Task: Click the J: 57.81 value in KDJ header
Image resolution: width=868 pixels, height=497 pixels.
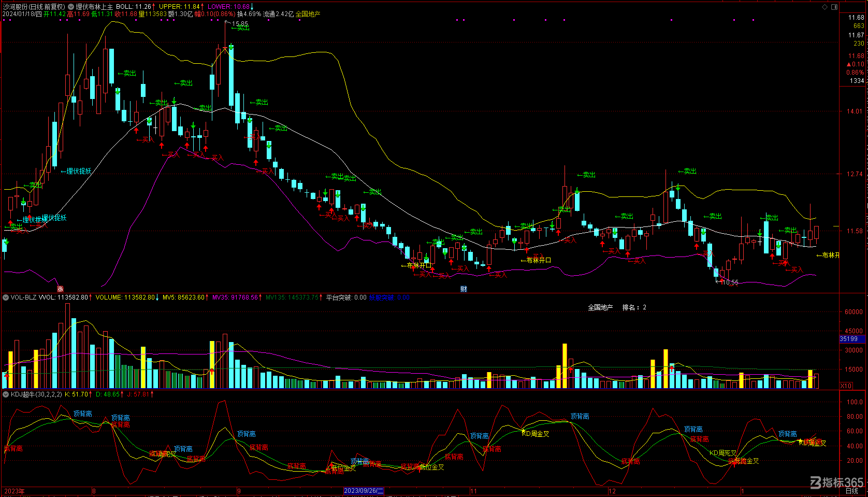Action: tap(138, 394)
